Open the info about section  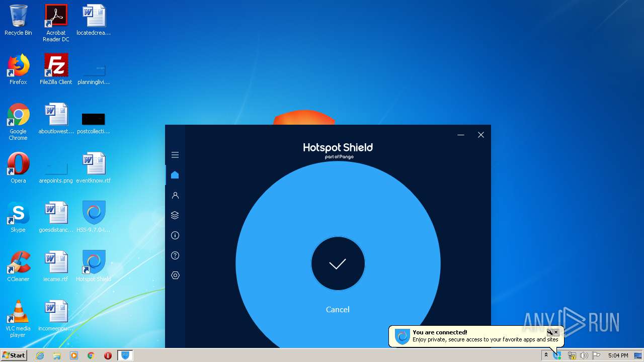pyautogui.click(x=175, y=235)
